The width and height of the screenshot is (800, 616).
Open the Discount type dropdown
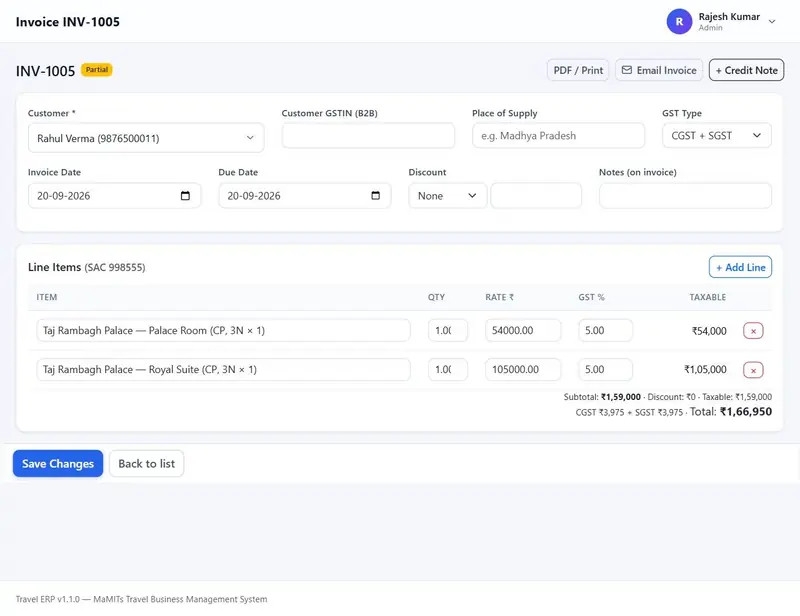447,196
